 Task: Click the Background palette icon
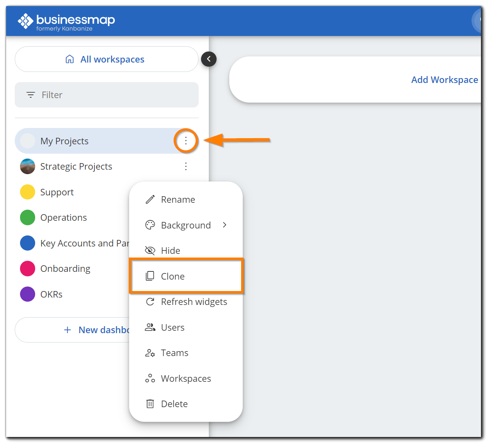click(x=150, y=225)
